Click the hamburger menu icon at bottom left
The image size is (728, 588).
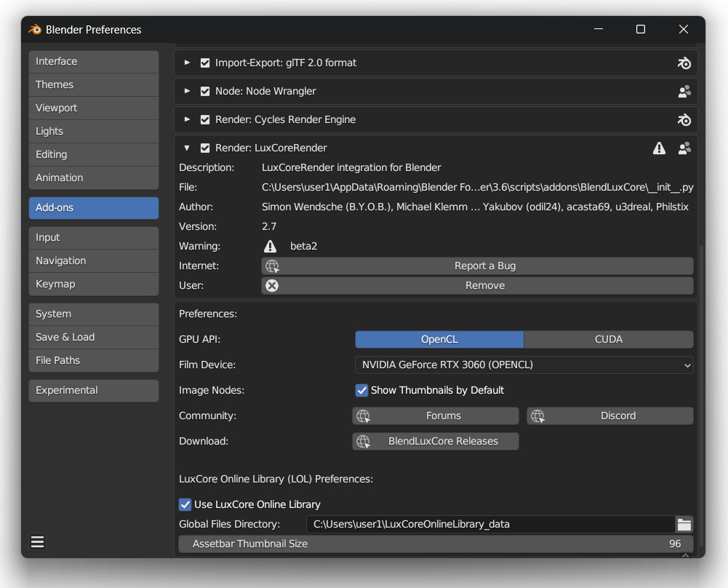(x=38, y=542)
